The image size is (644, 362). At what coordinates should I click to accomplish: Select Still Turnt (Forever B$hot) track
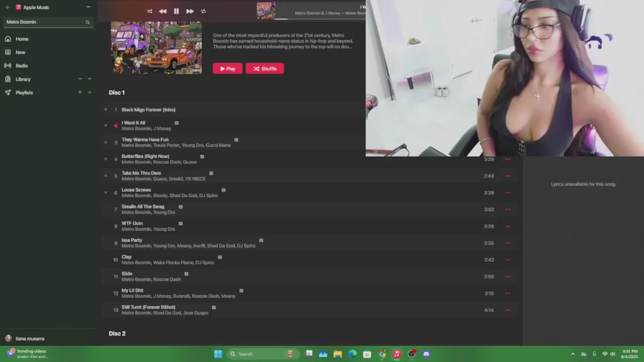[148, 307]
